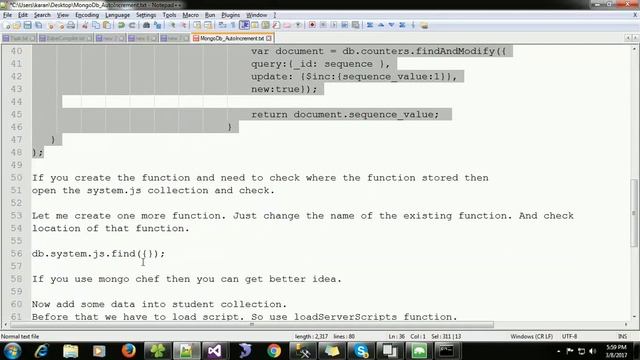Click 'If you use mongo chef' line
Screen dimensions: 640x360
(187, 279)
